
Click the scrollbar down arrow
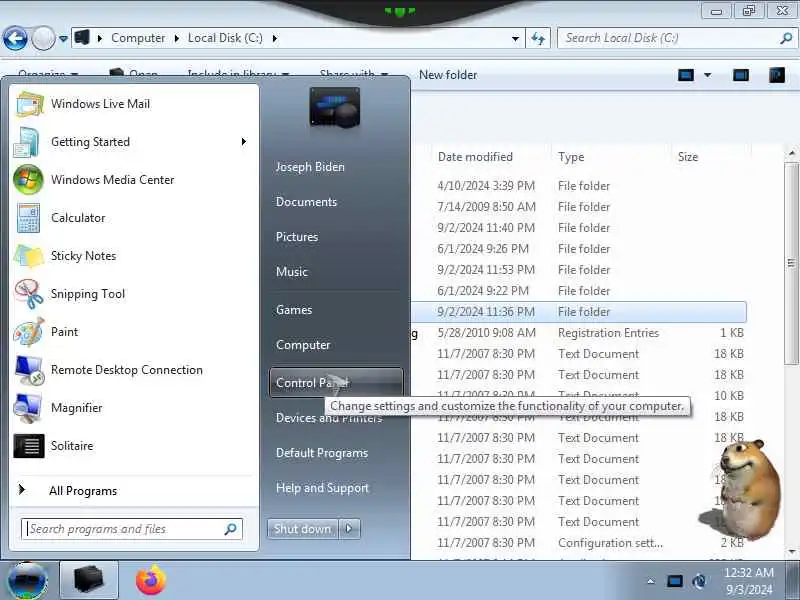[x=791, y=551]
